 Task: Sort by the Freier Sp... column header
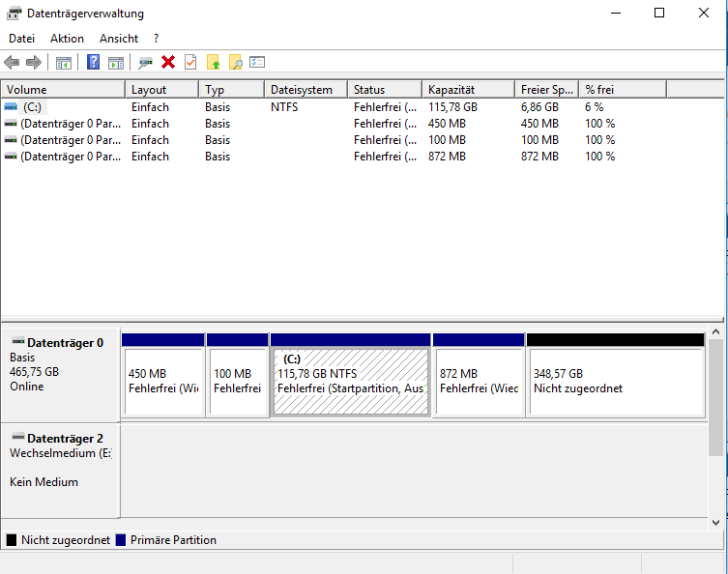pos(547,90)
